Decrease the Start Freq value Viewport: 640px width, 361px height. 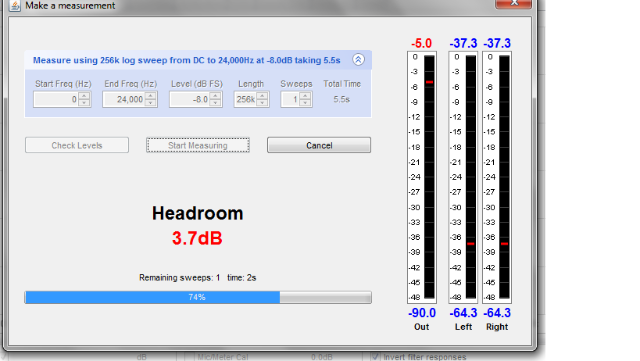tap(84, 103)
